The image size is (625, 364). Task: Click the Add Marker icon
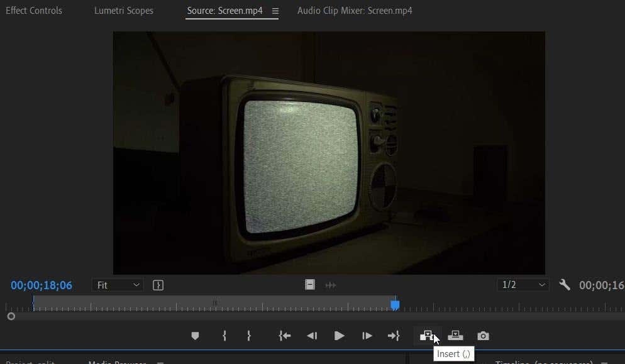click(x=195, y=336)
